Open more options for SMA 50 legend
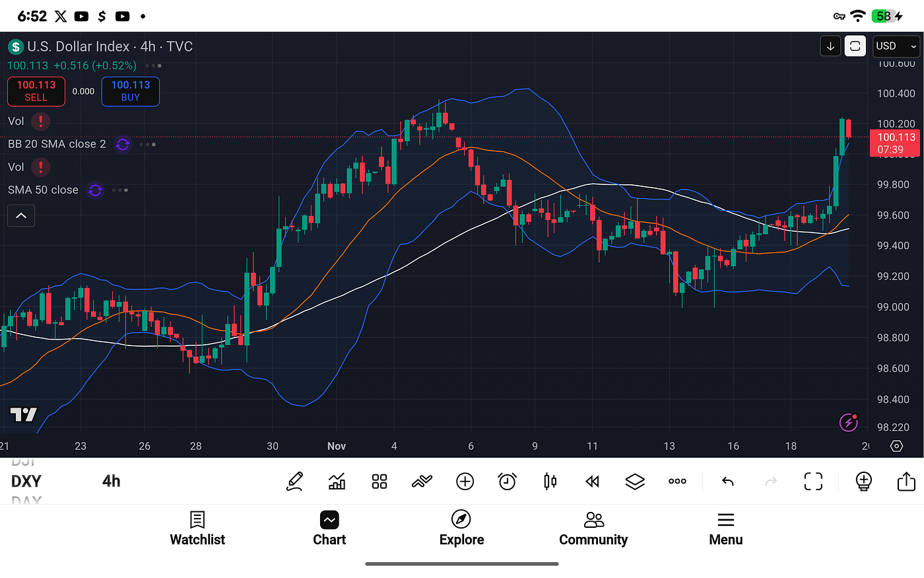 click(x=119, y=190)
